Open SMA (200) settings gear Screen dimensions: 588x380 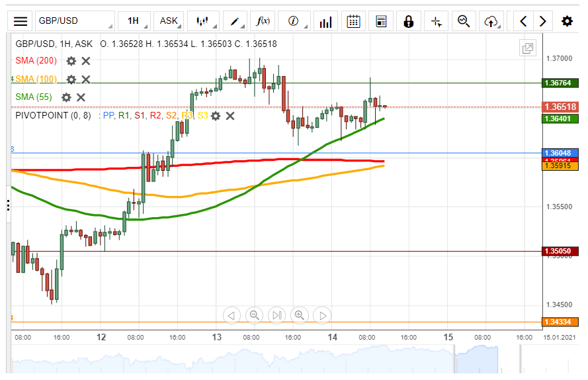71,61
